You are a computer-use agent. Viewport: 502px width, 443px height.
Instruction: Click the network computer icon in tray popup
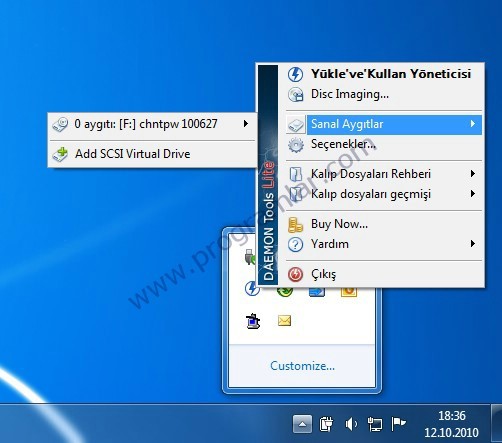(253, 321)
